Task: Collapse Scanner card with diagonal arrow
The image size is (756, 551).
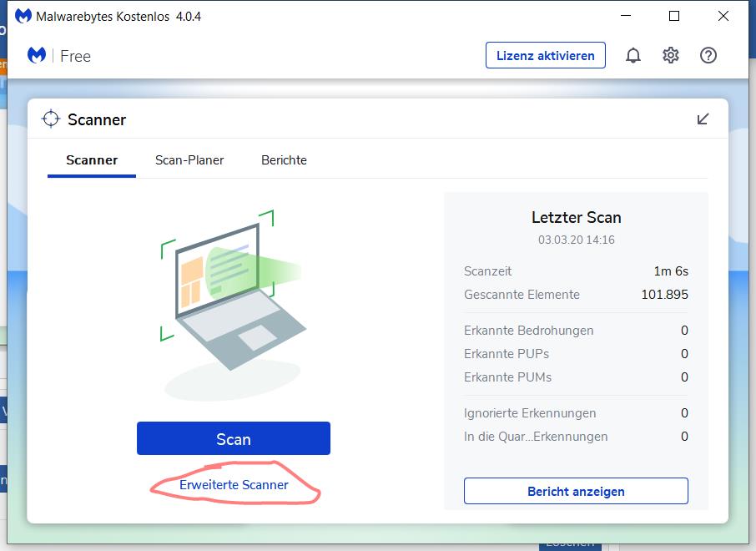Action: [x=703, y=119]
